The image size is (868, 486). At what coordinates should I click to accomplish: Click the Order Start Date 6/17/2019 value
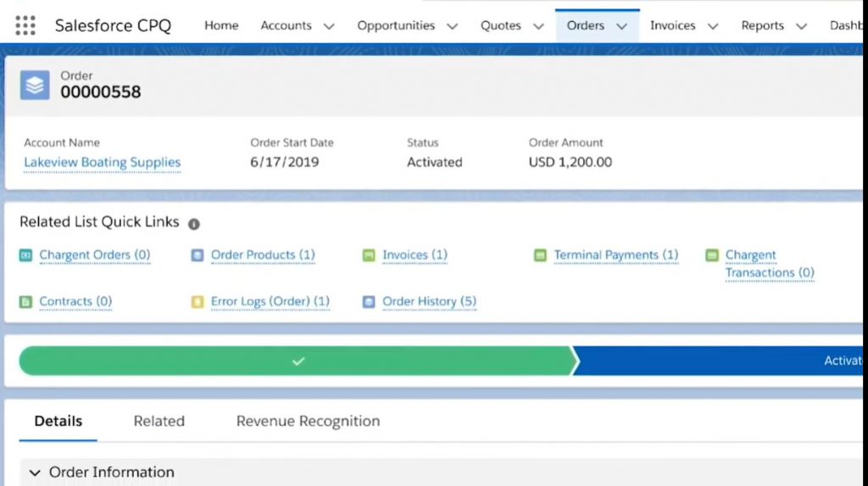coord(285,162)
